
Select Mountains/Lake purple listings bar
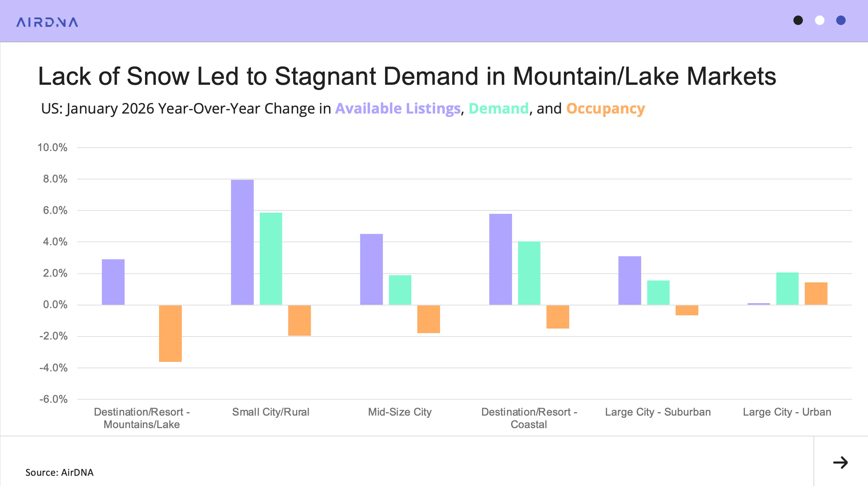113,282
